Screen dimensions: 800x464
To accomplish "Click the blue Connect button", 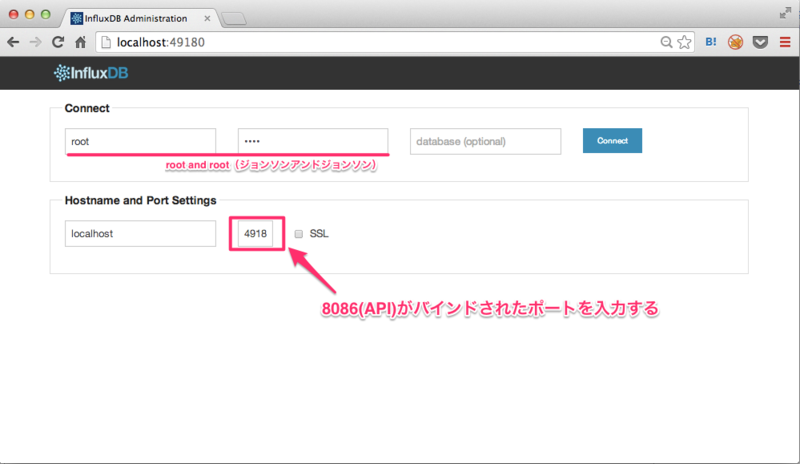I will [612, 140].
